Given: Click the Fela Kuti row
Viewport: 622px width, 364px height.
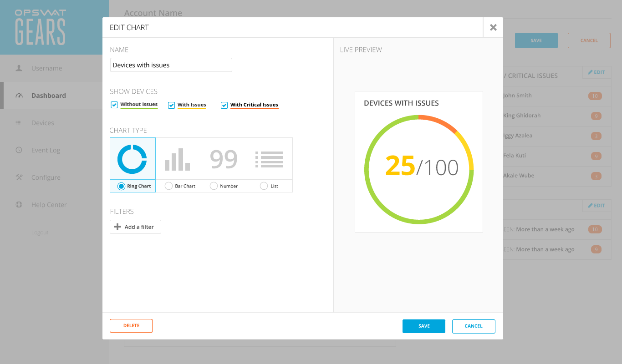Looking at the screenshot, I should click(x=557, y=156).
